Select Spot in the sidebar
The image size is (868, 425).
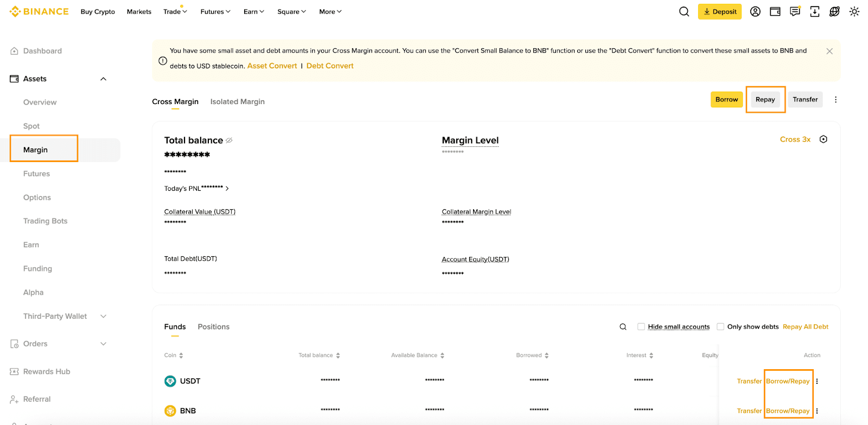(31, 126)
